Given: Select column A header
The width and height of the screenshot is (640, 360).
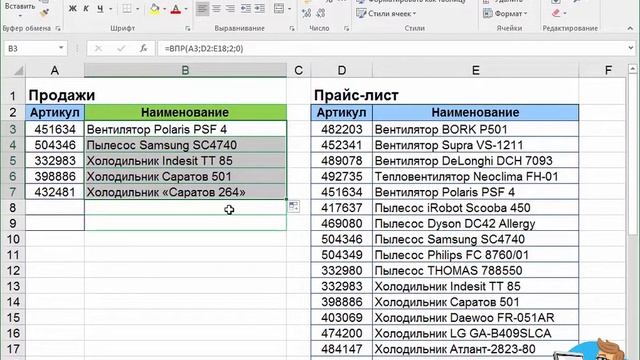Looking at the screenshot, I should 55,71.
